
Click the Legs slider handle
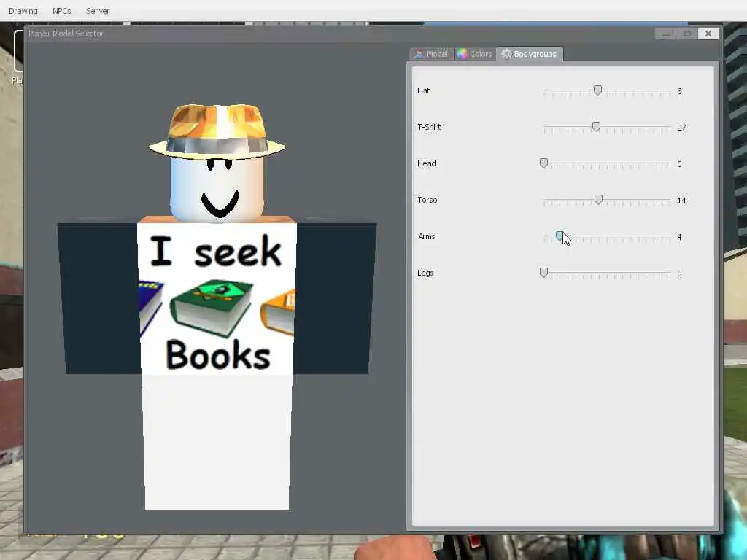pyautogui.click(x=543, y=273)
